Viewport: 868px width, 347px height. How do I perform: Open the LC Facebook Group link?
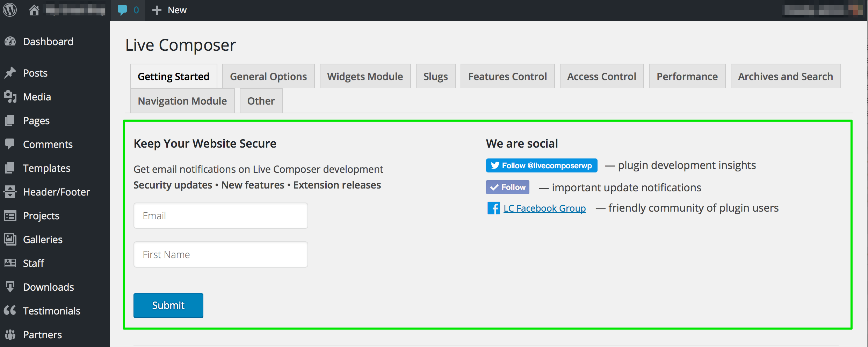545,208
